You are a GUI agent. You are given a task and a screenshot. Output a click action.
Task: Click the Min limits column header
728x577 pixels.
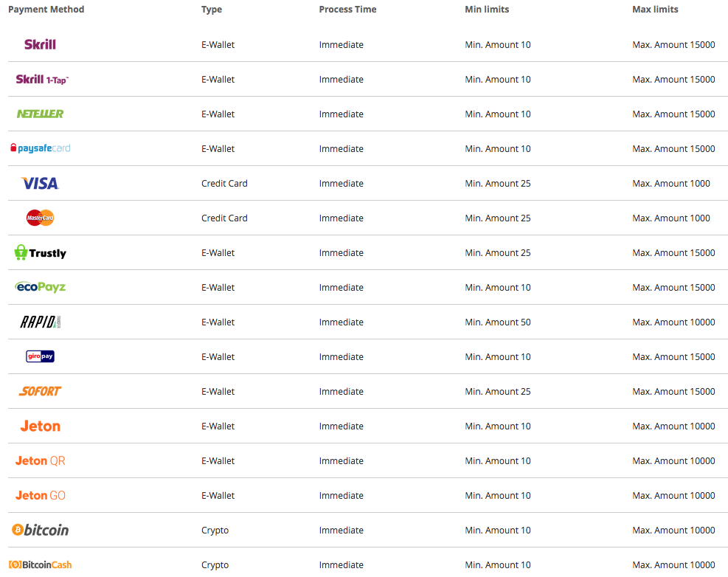click(x=487, y=10)
